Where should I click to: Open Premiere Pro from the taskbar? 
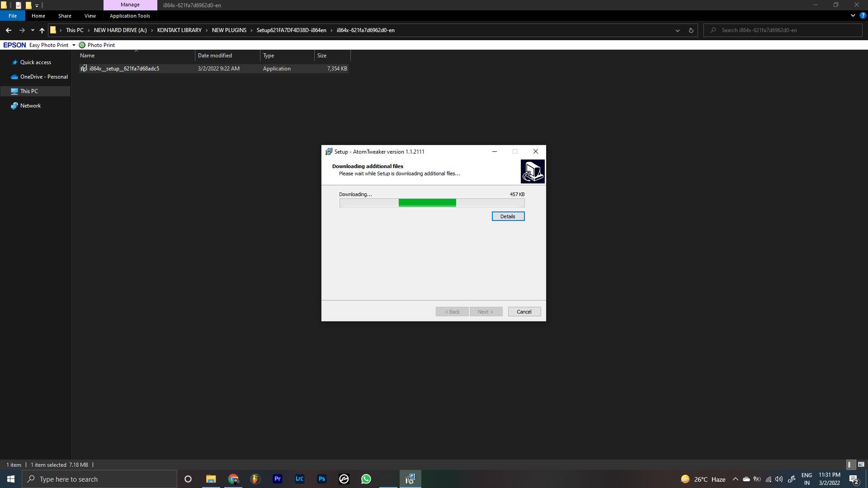[277, 479]
